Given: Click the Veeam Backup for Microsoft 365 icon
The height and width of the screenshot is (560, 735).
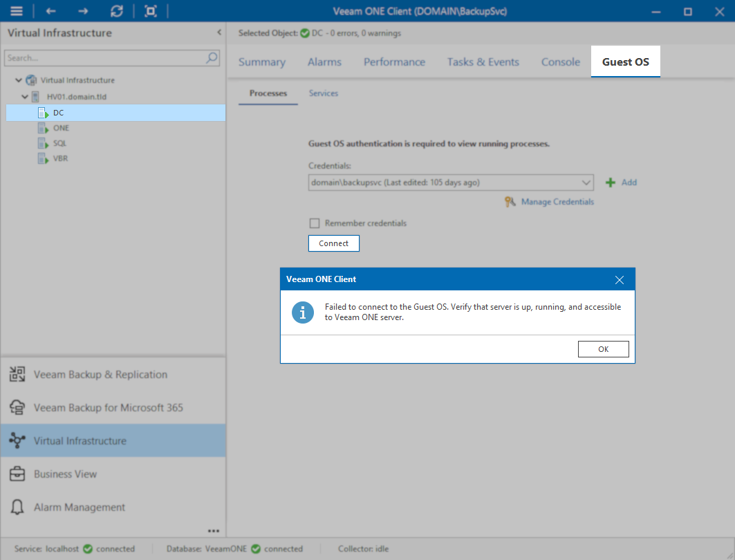Looking at the screenshot, I should click(17, 407).
